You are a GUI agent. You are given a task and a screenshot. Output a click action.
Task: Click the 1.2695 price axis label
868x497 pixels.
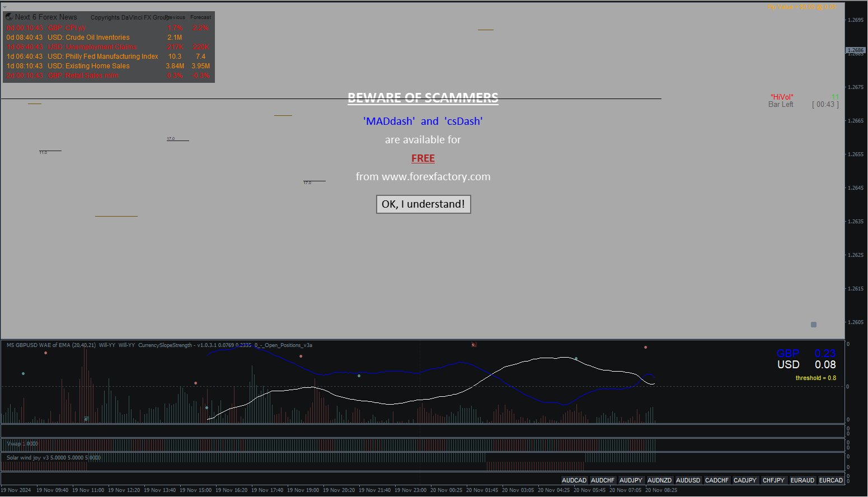tap(856, 20)
